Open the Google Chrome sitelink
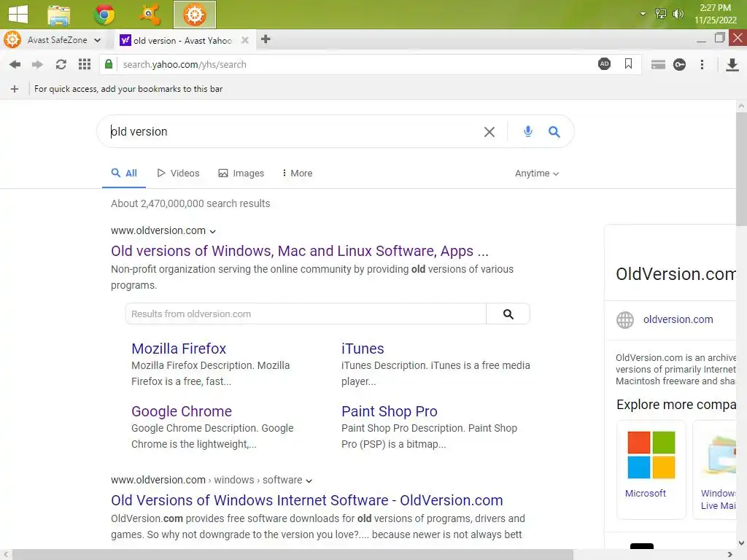The height and width of the screenshot is (560, 747). click(182, 411)
